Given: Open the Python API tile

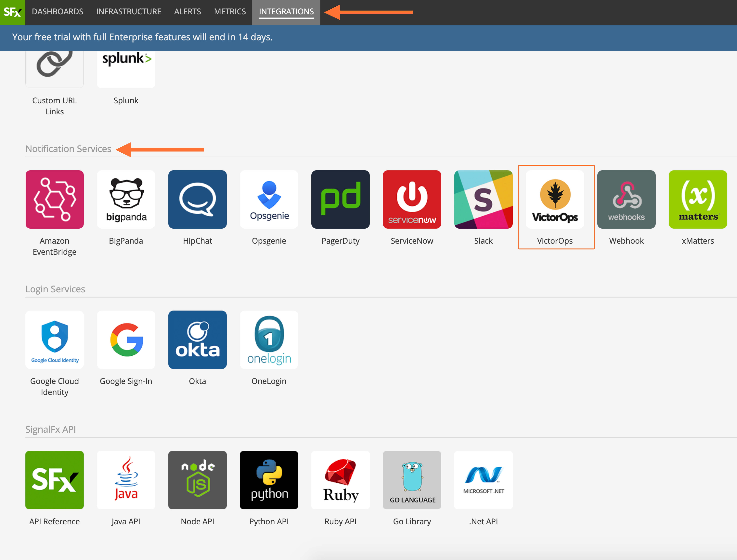Looking at the screenshot, I should (x=269, y=480).
